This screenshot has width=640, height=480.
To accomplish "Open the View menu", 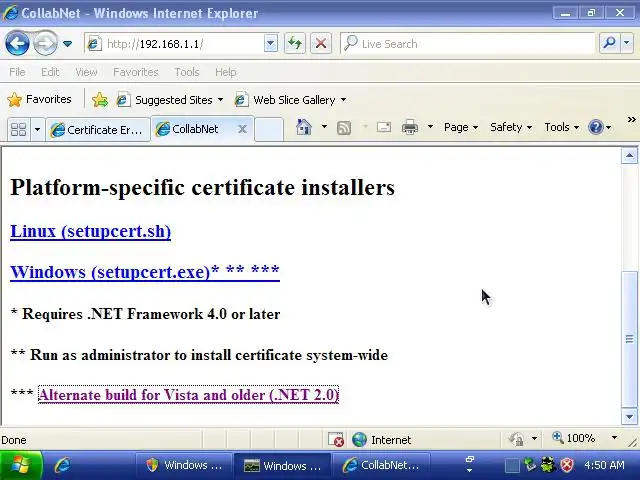I will [x=86, y=72].
